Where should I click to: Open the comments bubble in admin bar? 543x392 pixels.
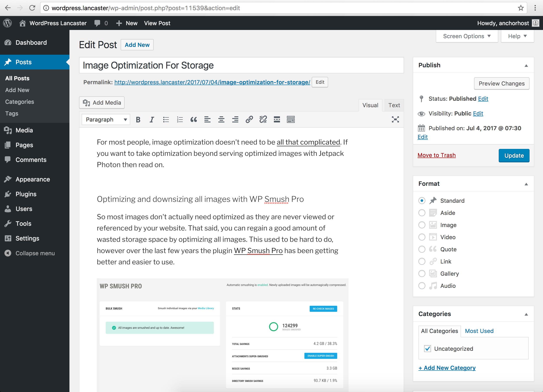click(97, 23)
